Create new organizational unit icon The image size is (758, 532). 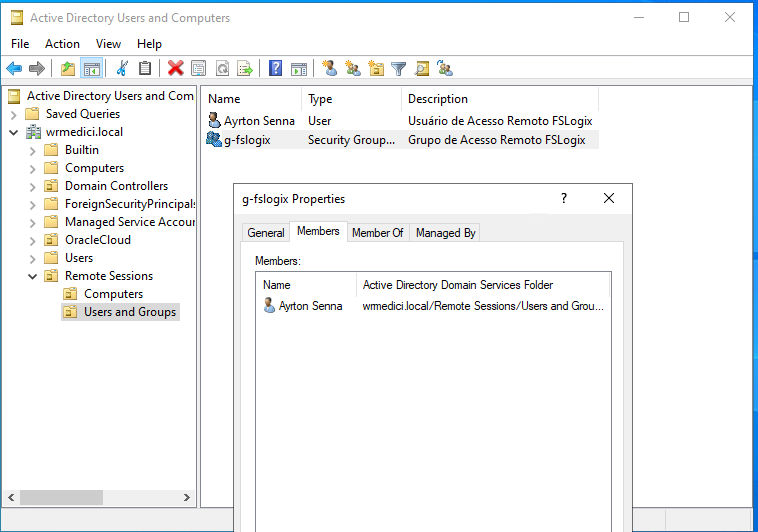(376, 68)
